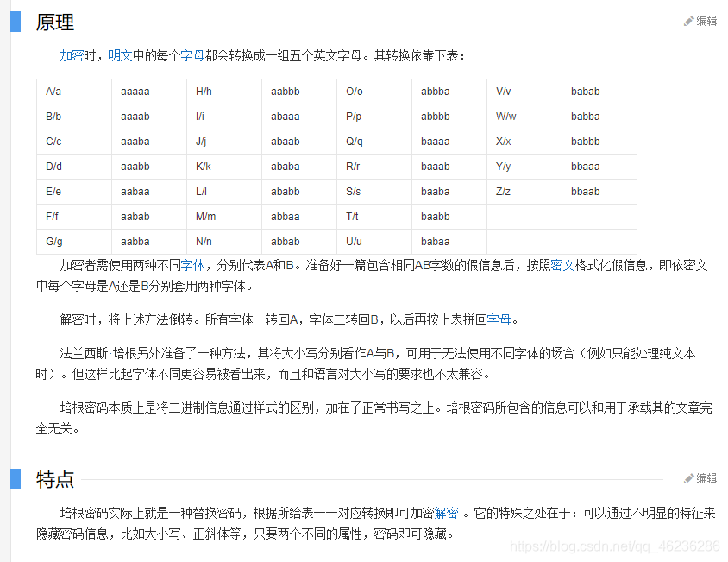Click the table cell aaaab
Screen dimensions: 728x562
149,117
